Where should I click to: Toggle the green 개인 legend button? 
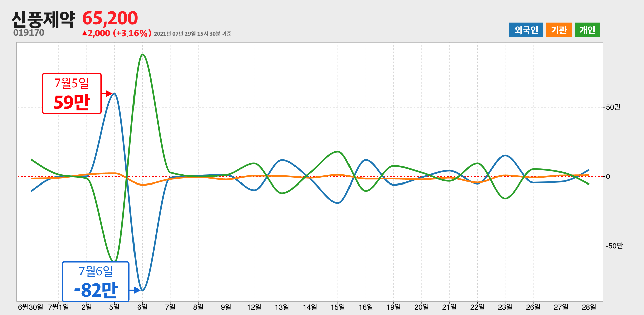(587, 30)
